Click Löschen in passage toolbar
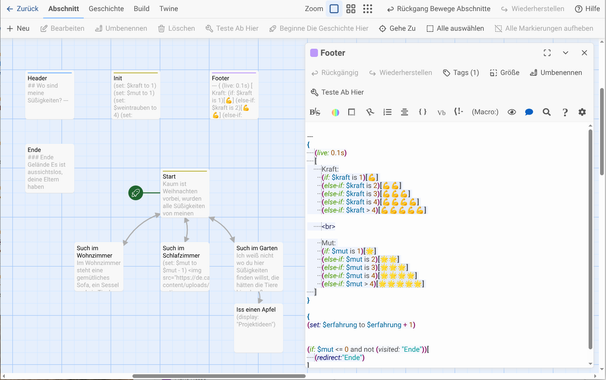Viewport: 606px width, 380px height. pos(176,28)
